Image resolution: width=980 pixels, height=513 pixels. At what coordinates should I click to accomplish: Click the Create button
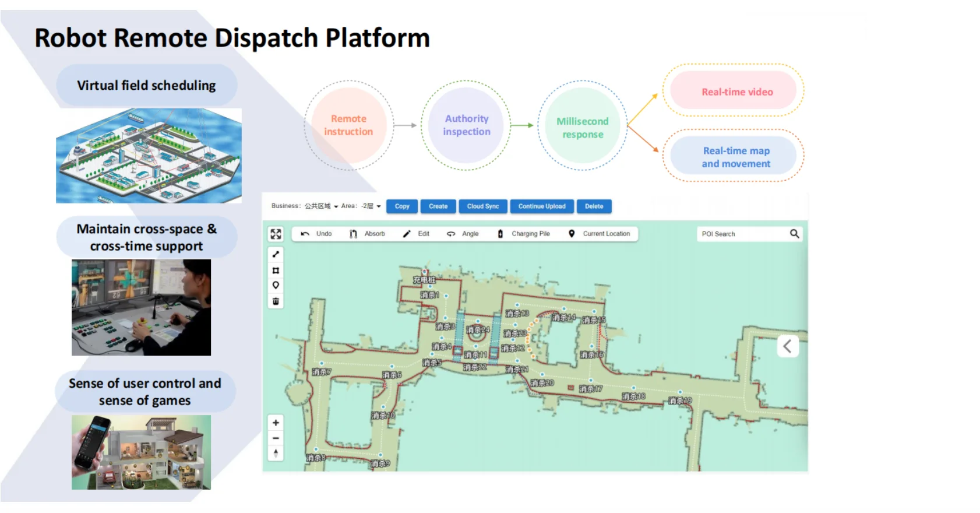click(x=438, y=206)
